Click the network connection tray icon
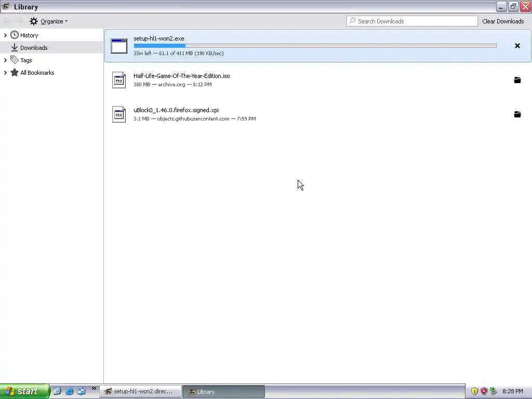Viewport: 532px width, 399px height. [x=494, y=391]
